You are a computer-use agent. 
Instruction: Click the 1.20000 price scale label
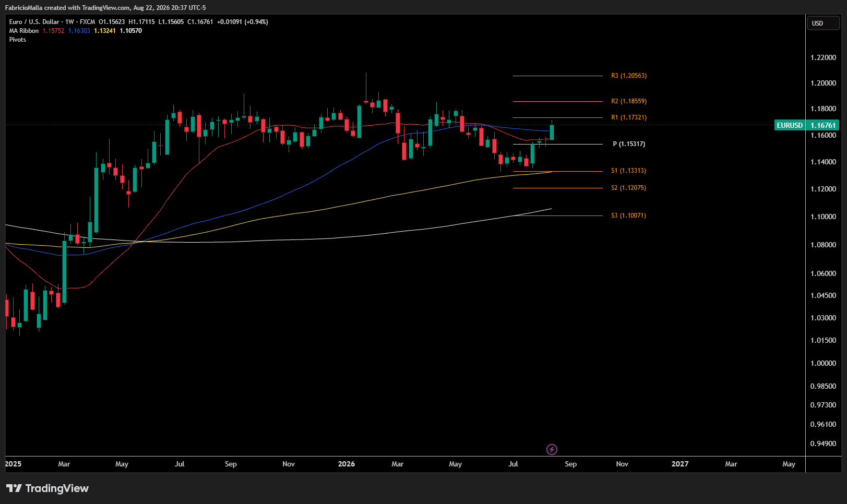click(823, 83)
